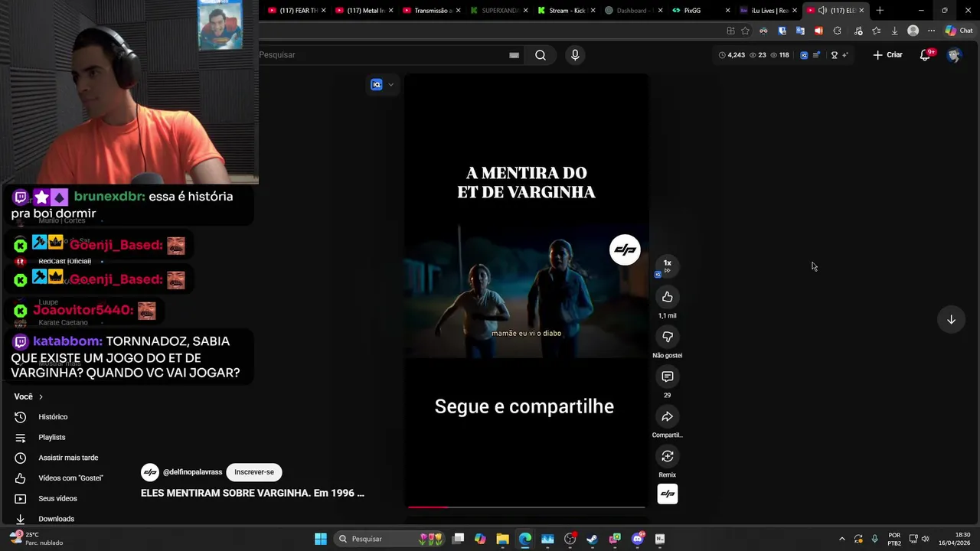980x551 pixels.
Task: Open the channel sound thumbnail below Remix
Action: point(667,494)
